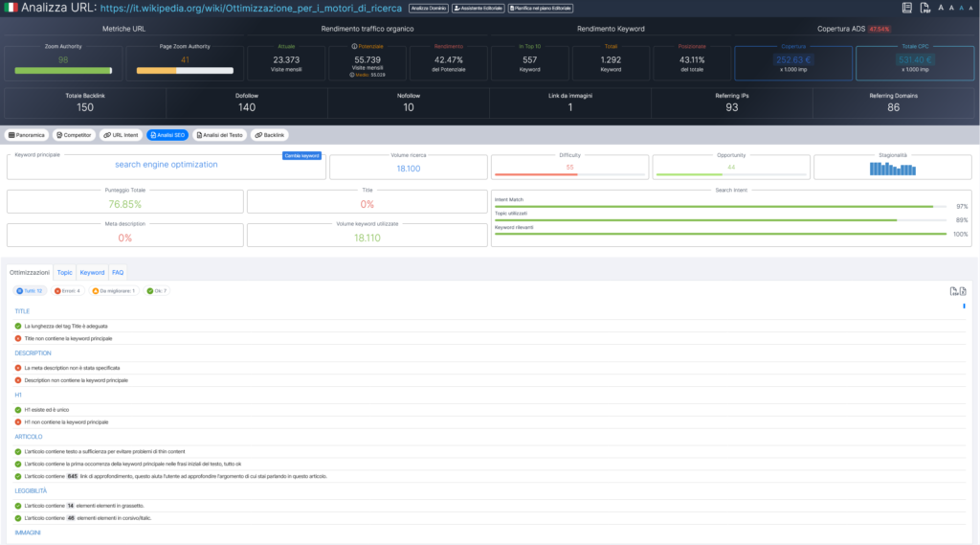Image resolution: width=980 pixels, height=545 pixels.
Task: Click red error icon for Title keyword row
Action: click(18, 338)
